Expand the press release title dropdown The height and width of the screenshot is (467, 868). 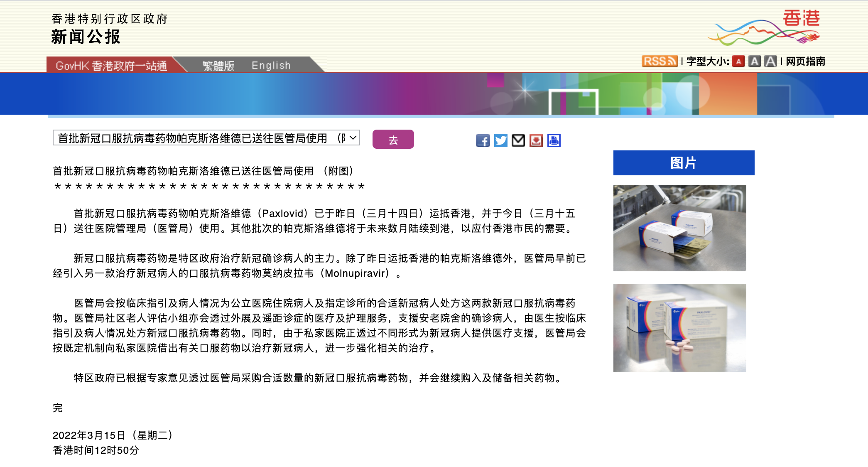click(x=206, y=138)
